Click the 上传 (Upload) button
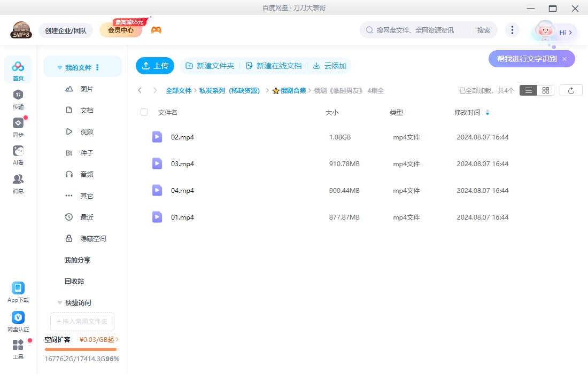This screenshot has width=588, height=374. tap(155, 65)
